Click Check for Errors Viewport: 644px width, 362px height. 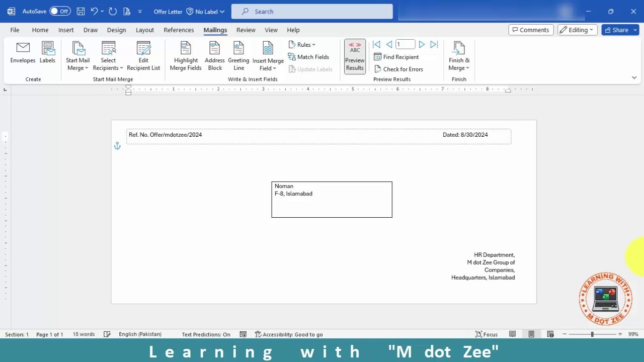[398, 69]
